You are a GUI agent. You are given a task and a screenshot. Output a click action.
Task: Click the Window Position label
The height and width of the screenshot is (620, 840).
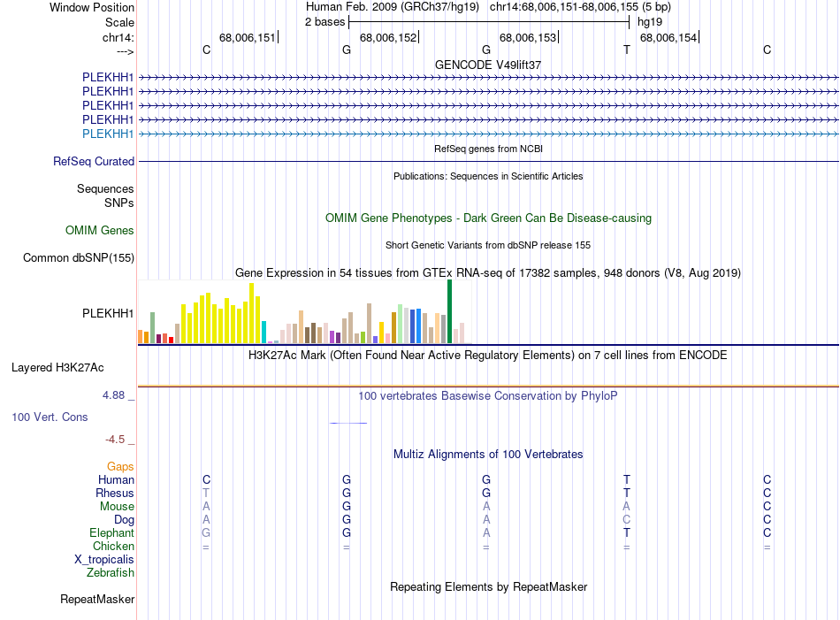coord(92,7)
